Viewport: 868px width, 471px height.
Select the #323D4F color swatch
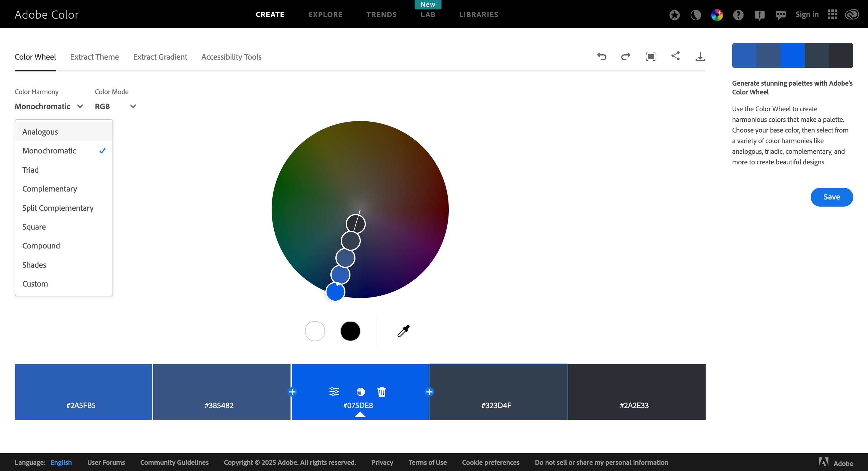(498, 392)
